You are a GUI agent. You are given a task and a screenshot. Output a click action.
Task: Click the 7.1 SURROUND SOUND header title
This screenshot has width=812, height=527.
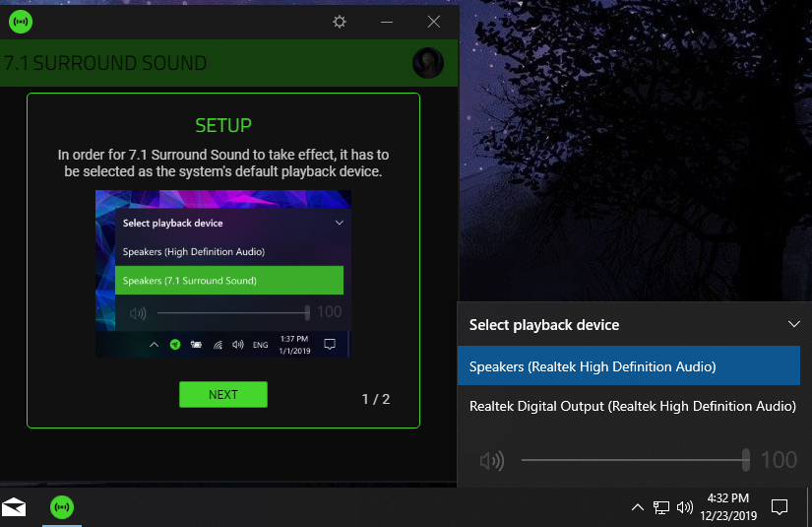pos(105,63)
